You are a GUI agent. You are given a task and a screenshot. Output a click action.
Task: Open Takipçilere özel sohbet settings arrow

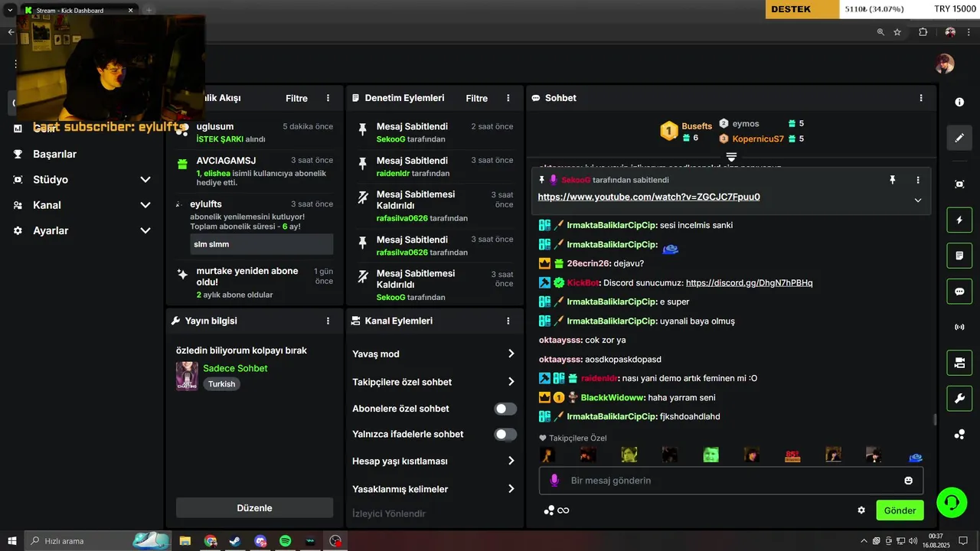coord(511,382)
